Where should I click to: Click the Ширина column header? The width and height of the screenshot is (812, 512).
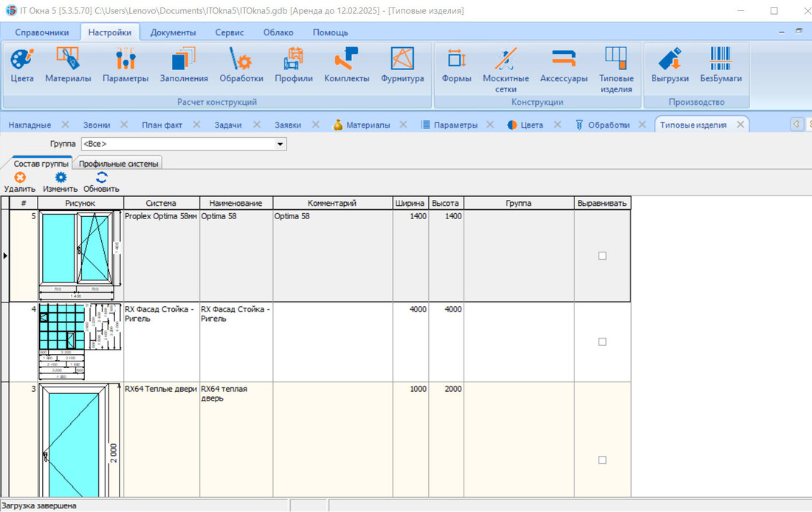point(410,204)
